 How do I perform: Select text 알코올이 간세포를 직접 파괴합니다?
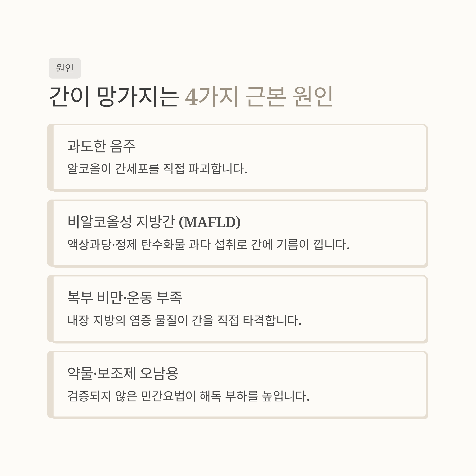[x=157, y=169]
